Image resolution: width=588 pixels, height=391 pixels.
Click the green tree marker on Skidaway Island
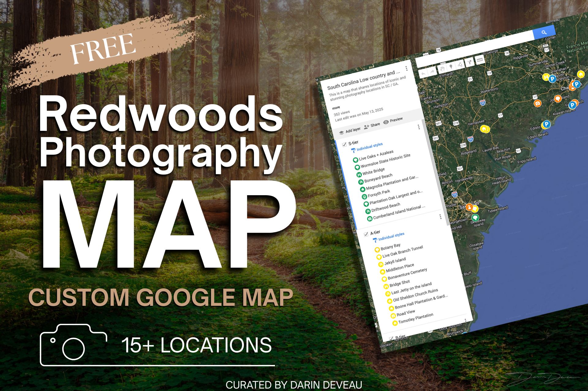pos(475,218)
